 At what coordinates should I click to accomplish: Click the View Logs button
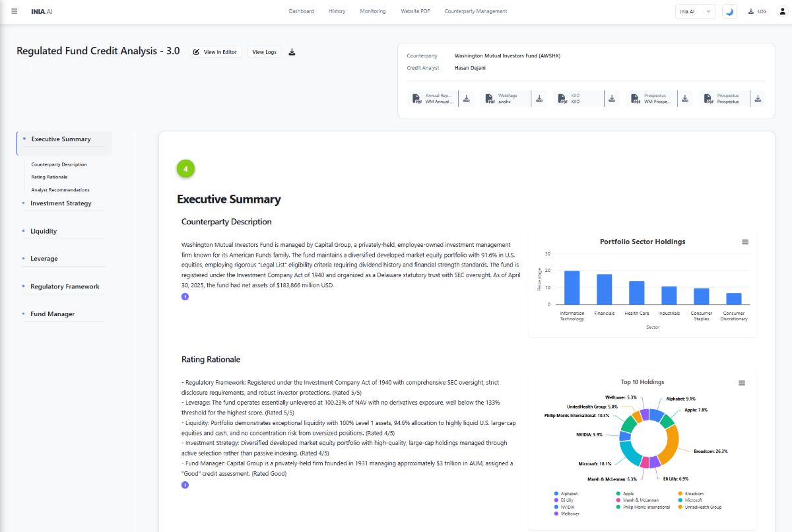[264, 51]
